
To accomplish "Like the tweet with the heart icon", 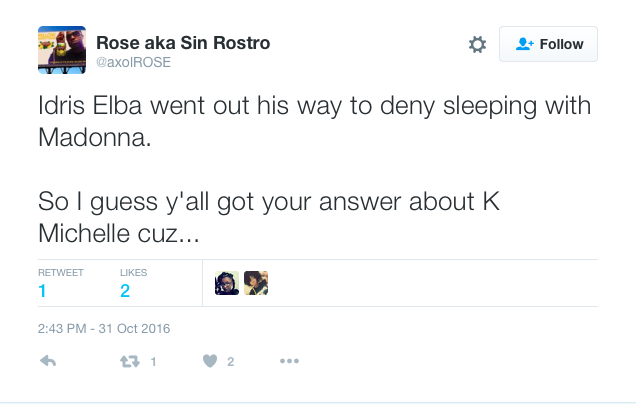I will (210, 362).
